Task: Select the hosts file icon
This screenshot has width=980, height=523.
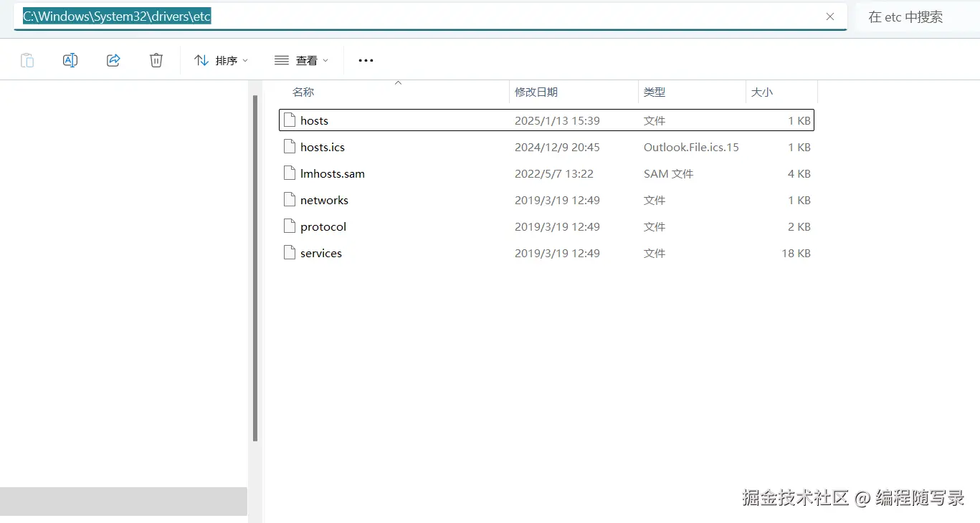Action: pyautogui.click(x=290, y=120)
